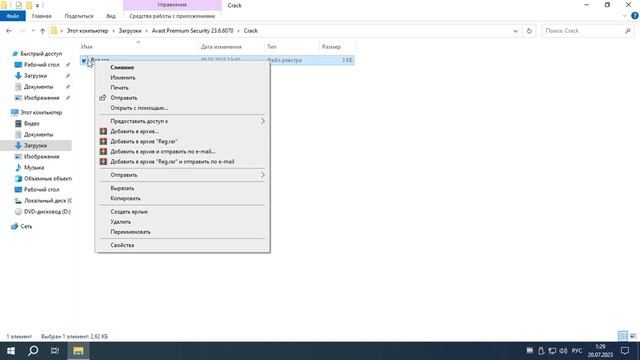Open DVD-дисковод (D:) in the sidebar
Screen dimensions: 640x360
(47, 212)
